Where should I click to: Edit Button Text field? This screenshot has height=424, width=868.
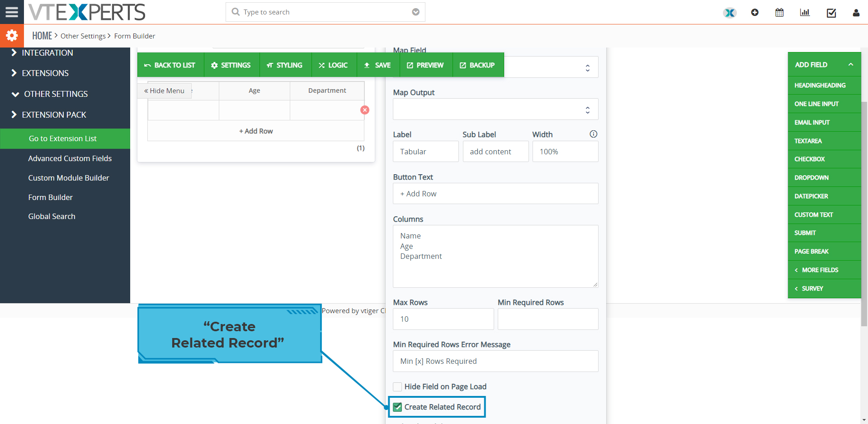[x=495, y=194]
